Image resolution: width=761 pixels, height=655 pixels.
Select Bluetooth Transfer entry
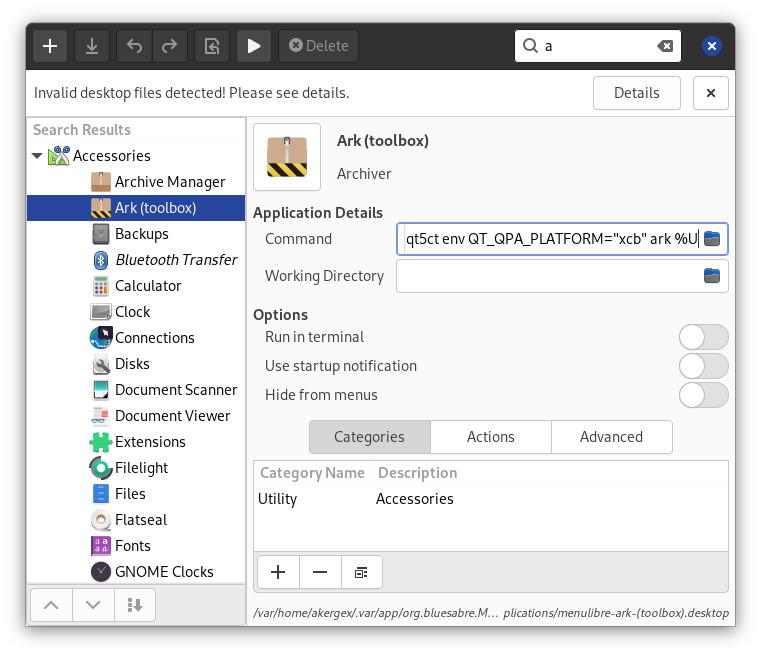click(136, 260)
